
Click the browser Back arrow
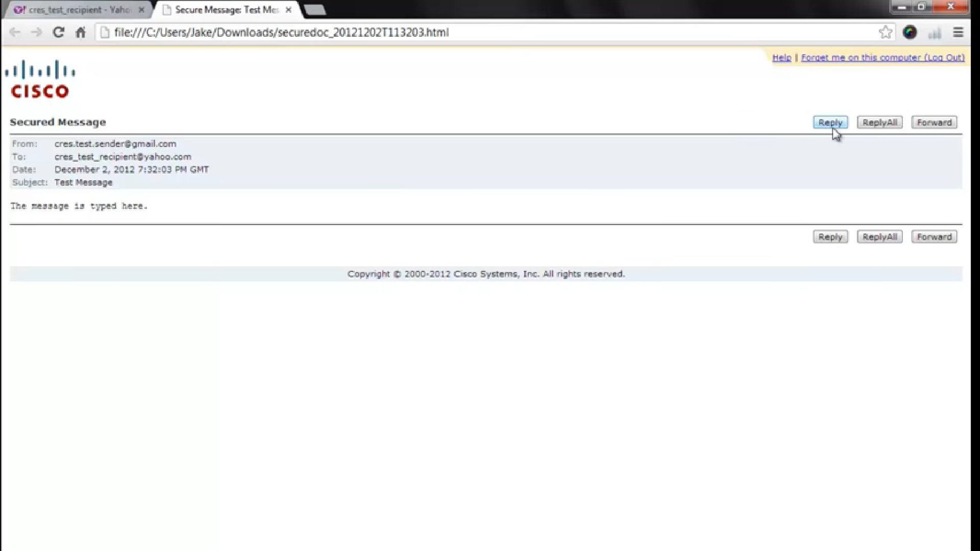coord(15,32)
